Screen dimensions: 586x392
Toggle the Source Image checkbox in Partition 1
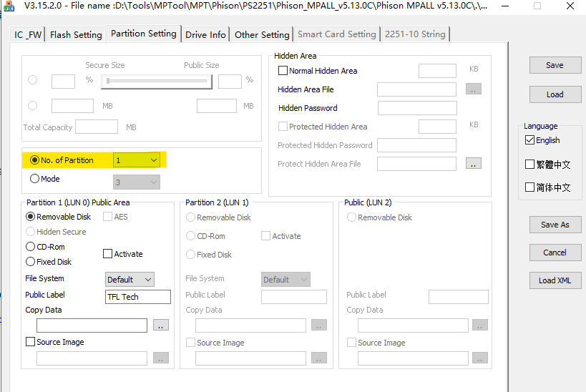tap(31, 342)
